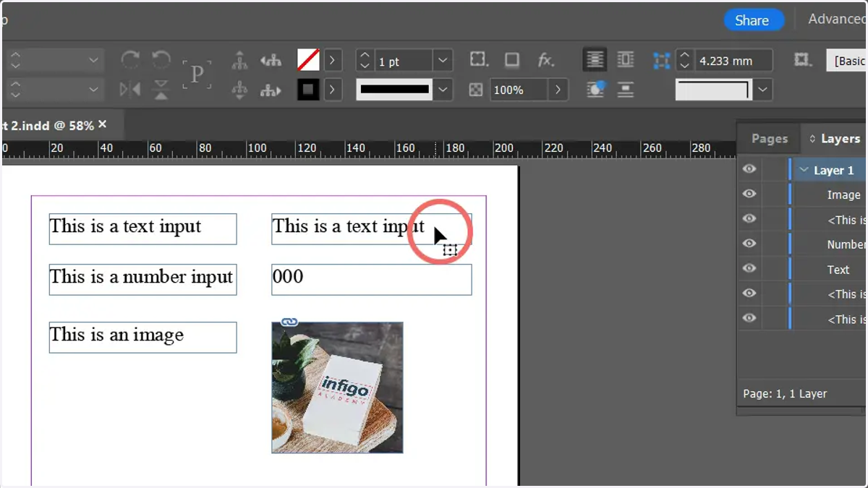Click the stepper beside 4.233 mm field
The height and width of the screenshot is (488, 868).
click(685, 61)
